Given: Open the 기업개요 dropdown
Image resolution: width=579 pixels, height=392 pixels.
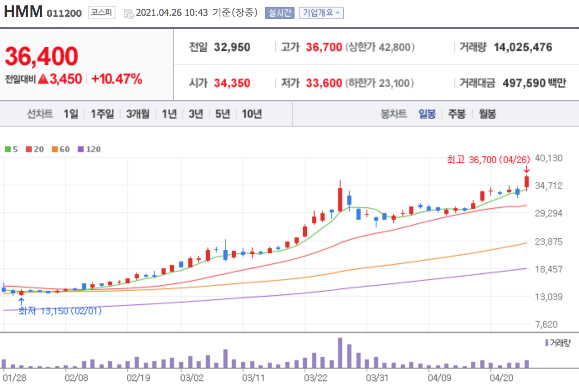Looking at the screenshot, I should click(x=321, y=13).
